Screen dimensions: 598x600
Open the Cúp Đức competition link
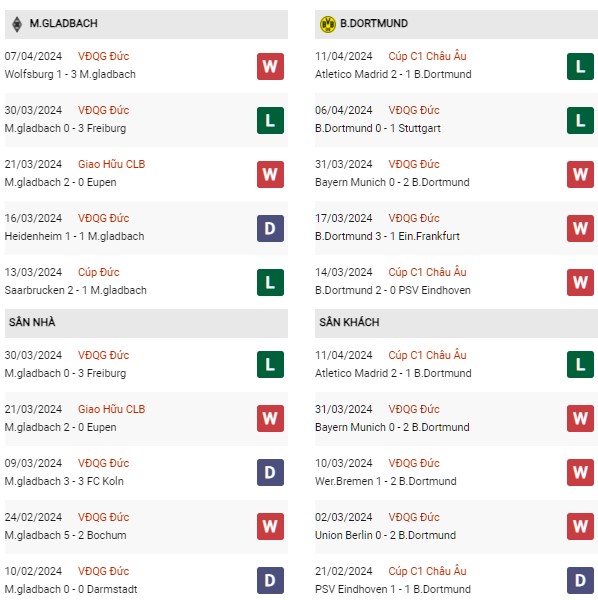pos(98,272)
